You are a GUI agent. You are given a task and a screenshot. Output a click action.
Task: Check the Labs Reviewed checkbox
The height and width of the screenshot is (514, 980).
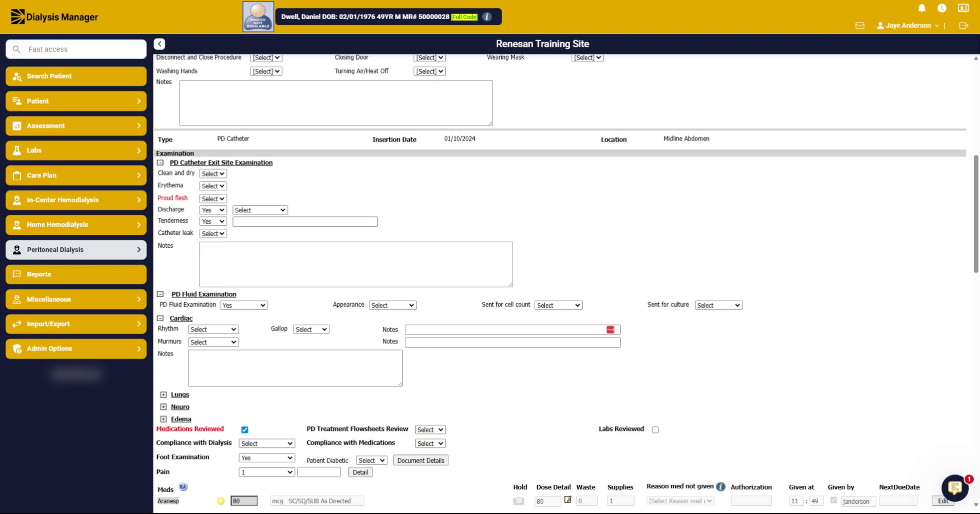(655, 429)
